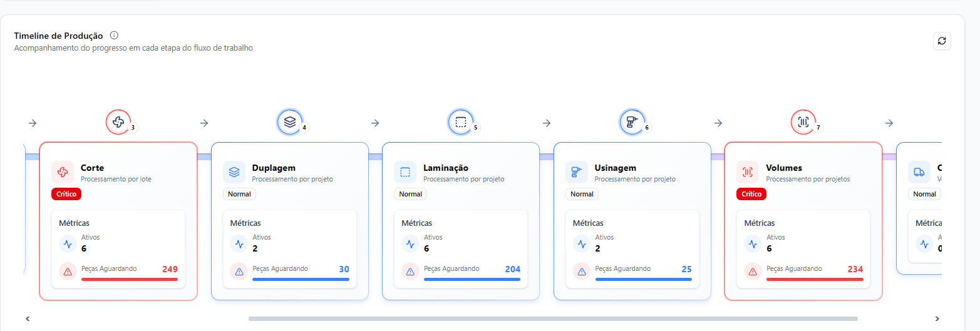
Task: Click the Laminação stage circle icon
Action: coord(461,122)
